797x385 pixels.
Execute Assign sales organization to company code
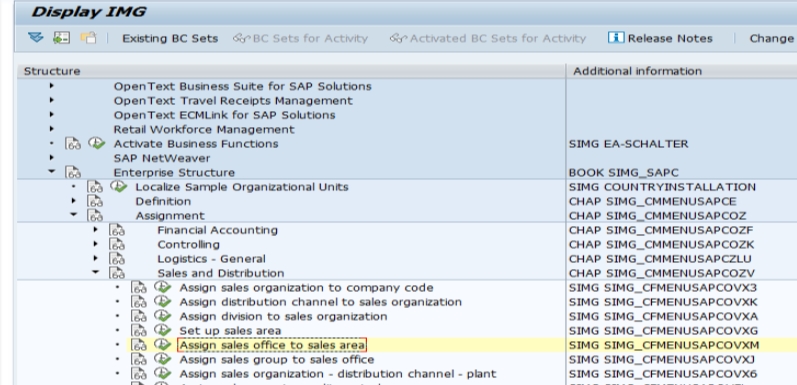(163, 287)
